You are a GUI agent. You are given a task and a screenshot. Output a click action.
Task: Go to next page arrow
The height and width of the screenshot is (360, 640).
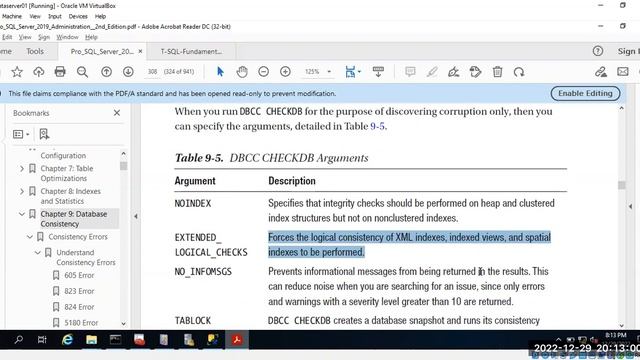pyautogui.click(x=128, y=72)
